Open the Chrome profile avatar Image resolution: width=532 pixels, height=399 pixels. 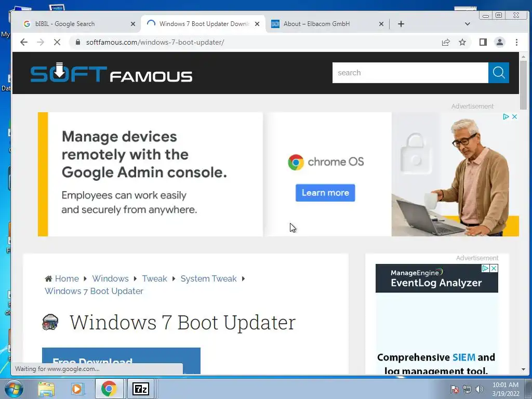[x=499, y=42]
